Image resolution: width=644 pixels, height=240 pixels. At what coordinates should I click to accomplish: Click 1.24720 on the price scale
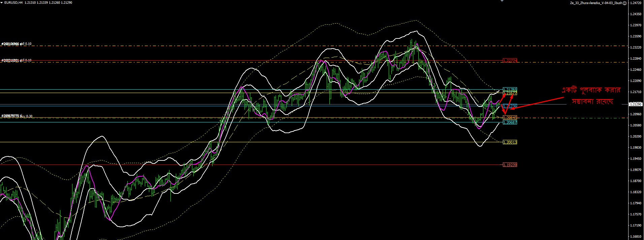click(x=636, y=3)
